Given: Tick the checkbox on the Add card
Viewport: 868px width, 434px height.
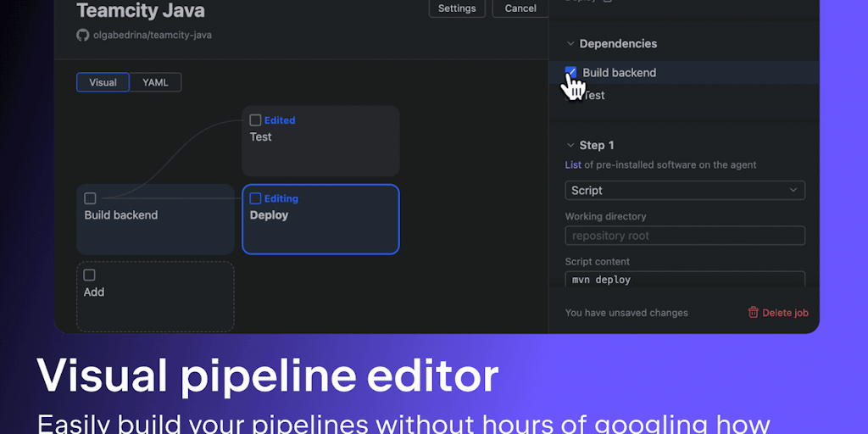Looking at the screenshot, I should [x=90, y=275].
